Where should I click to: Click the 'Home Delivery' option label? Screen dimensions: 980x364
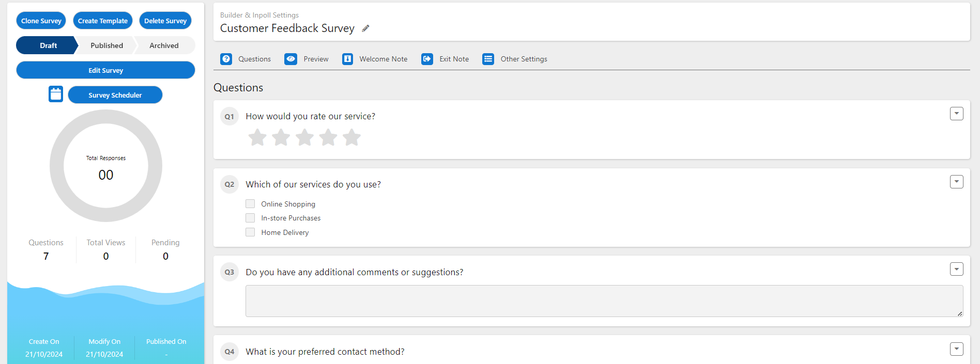point(285,232)
